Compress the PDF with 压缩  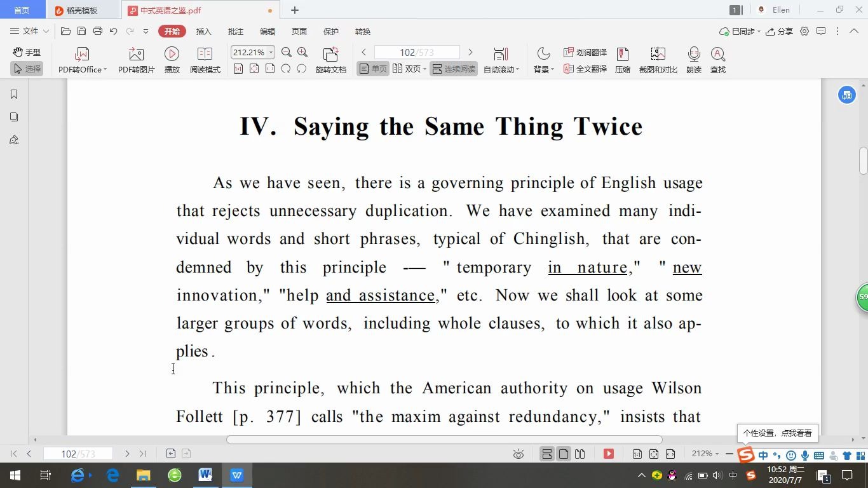click(x=623, y=61)
